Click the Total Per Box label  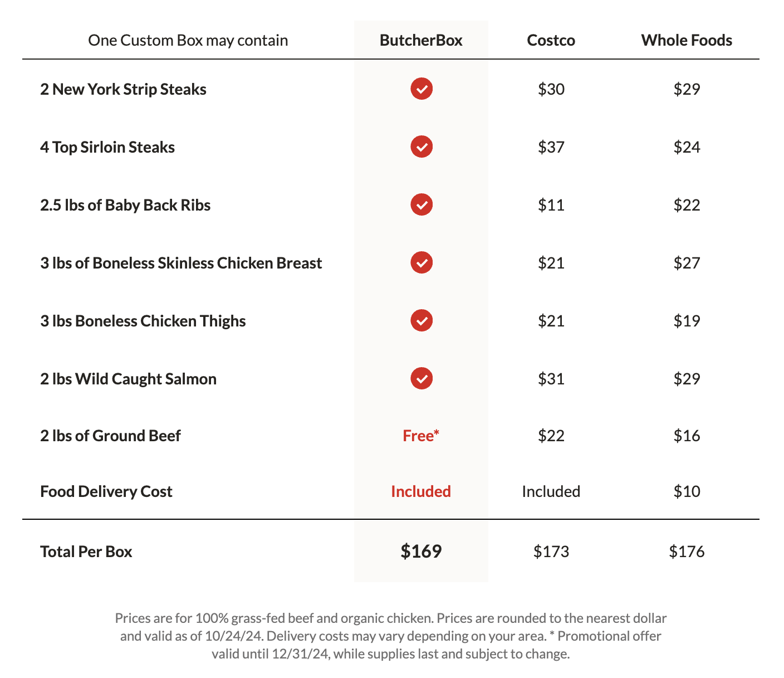coord(86,552)
